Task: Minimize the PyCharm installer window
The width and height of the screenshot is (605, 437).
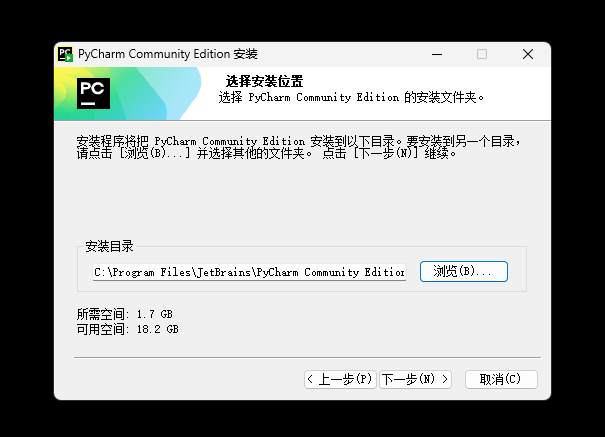Action: coord(437,54)
